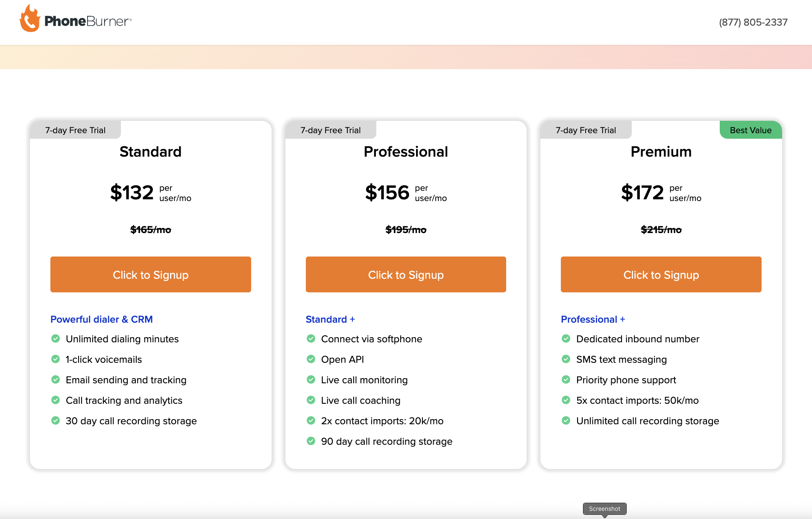Viewport: 812px width, 519px height.
Task: Click the check beside Dedicated inbound number
Action: click(x=566, y=339)
